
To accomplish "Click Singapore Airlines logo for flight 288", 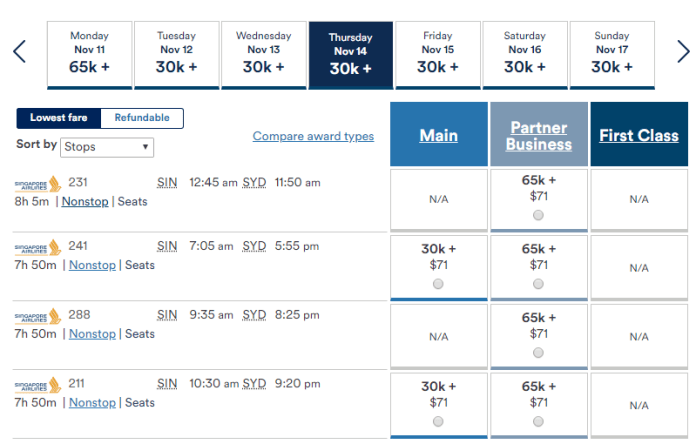I will point(38,316).
